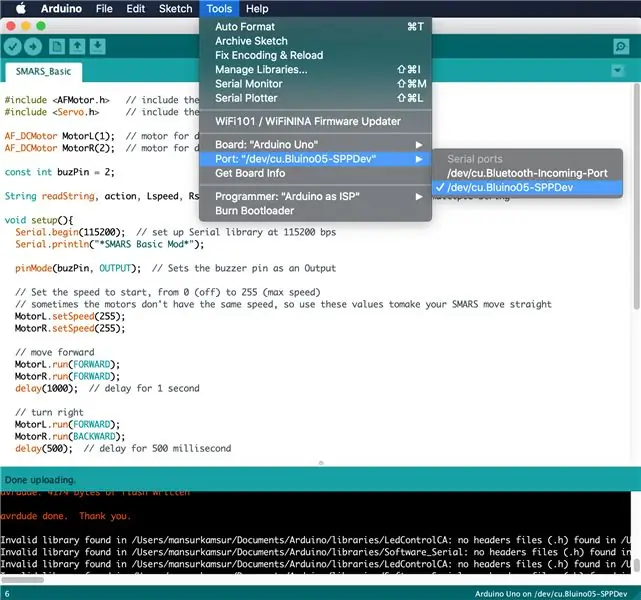The image size is (641, 600).
Task: Click the console vertical scrollbar
Action: (636, 565)
